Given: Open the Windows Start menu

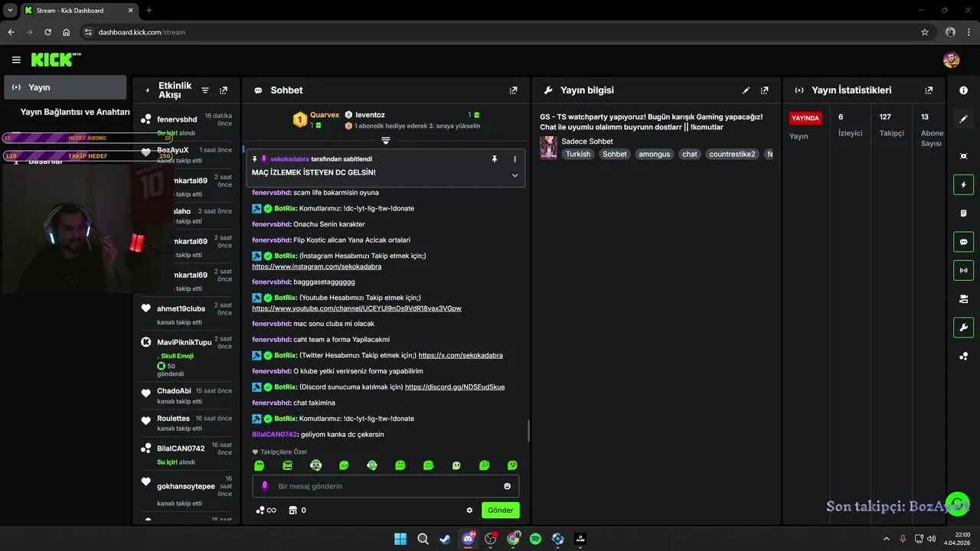Looking at the screenshot, I should tap(400, 539).
